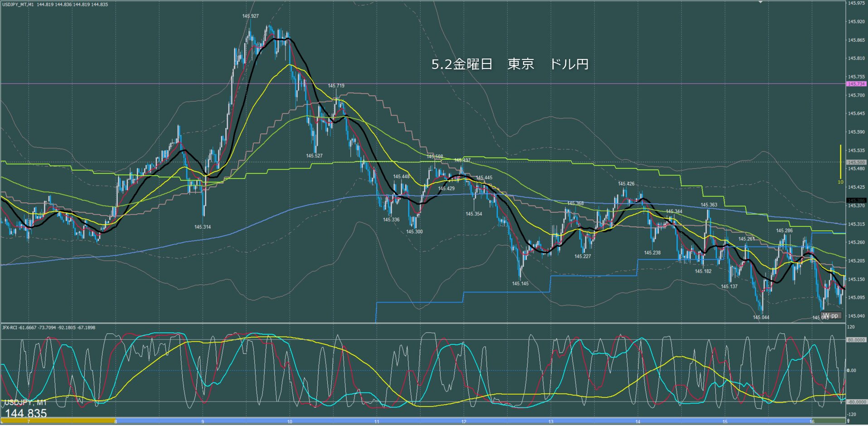Click the gray 145.500 price level tag
The width and height of the screenshot is (868, 426).
click(x=856, y=162)
